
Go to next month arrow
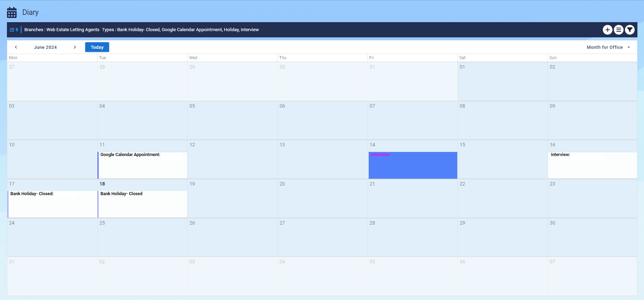point(75,47)
